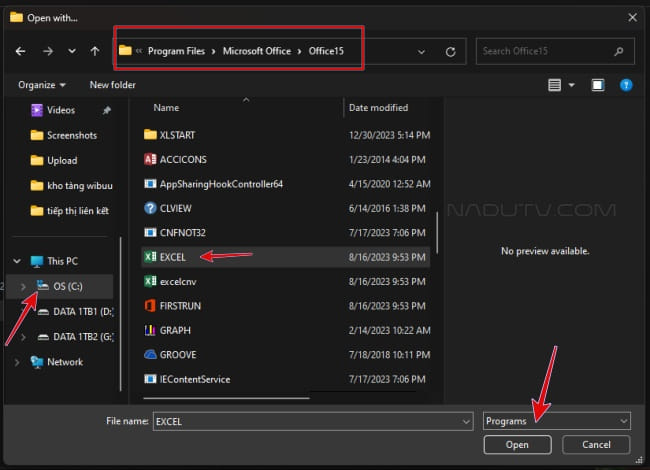The width and height of the screenshot is (650, 470).
Task: Click the file list horizontal scrollbar
Action: tap(226, 398)
